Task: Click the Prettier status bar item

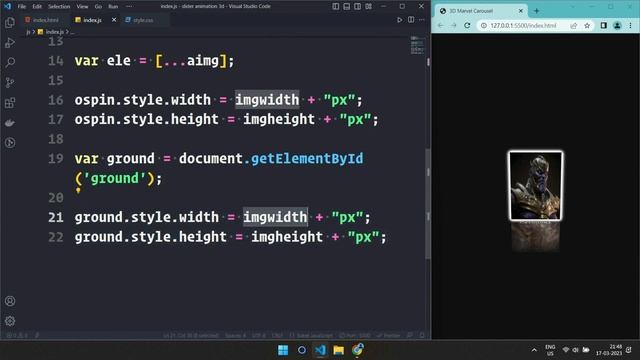Action: 388,336
